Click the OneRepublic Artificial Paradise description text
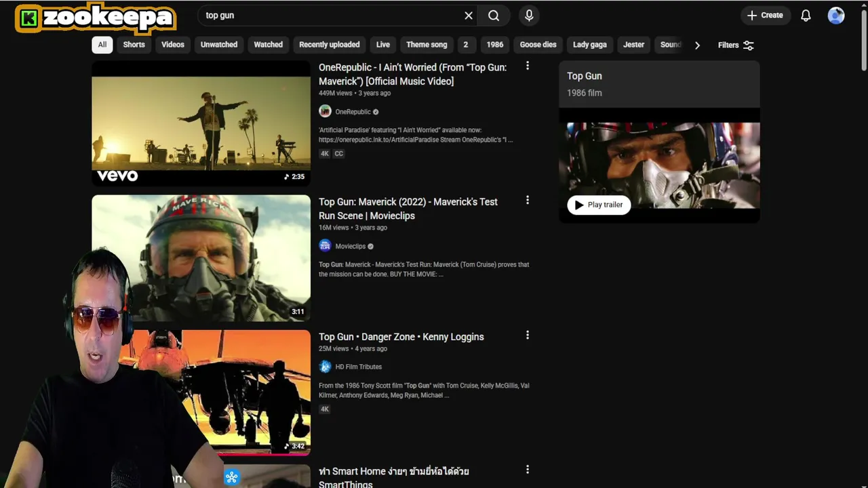Image resolution: width=868 pixels, height=488 pixels. pos(416,135)
